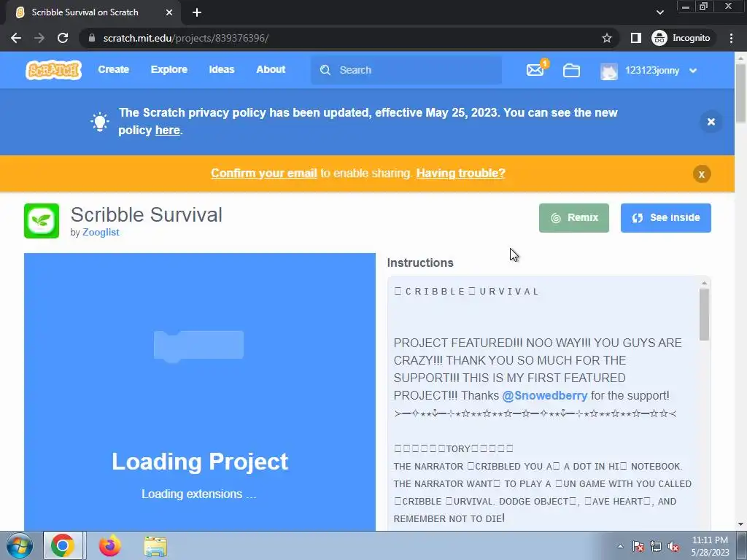Click the Having trouble? link

[461, 174]
